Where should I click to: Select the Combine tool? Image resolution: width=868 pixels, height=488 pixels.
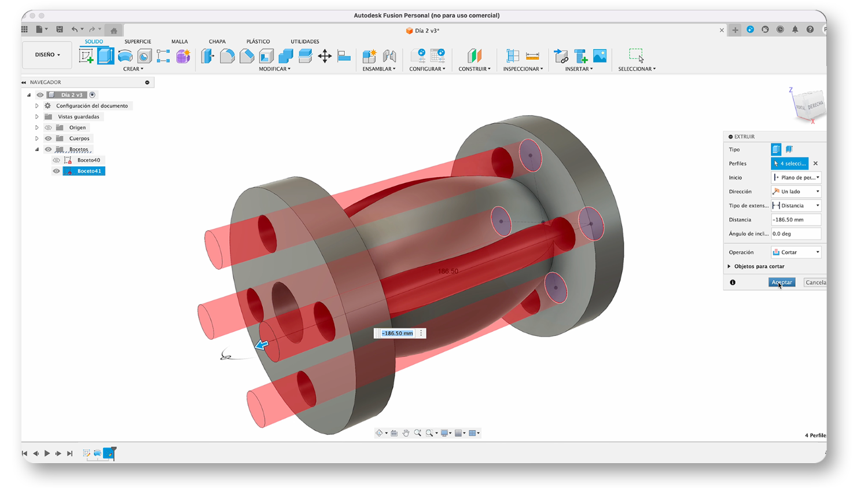point(286,56)
